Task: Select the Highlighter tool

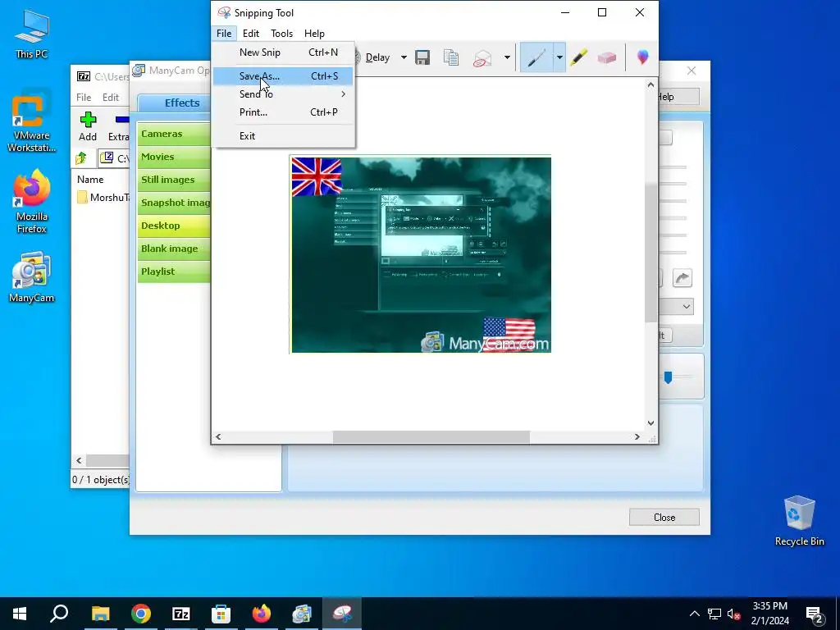Action: (578, 57)
